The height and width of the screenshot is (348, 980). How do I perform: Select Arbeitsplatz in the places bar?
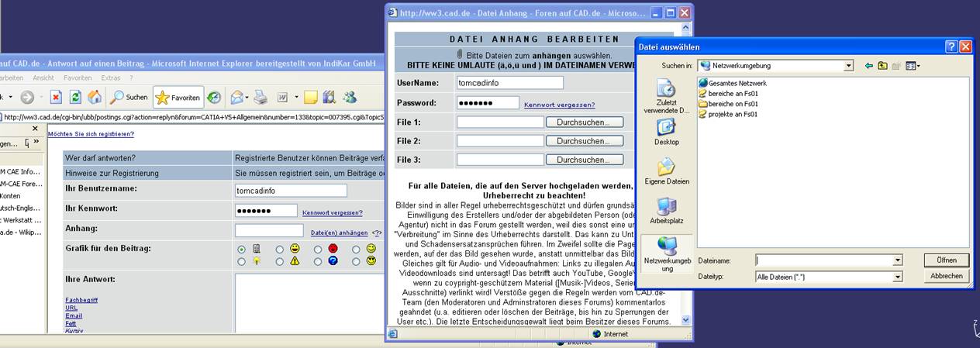click(667, 212)
